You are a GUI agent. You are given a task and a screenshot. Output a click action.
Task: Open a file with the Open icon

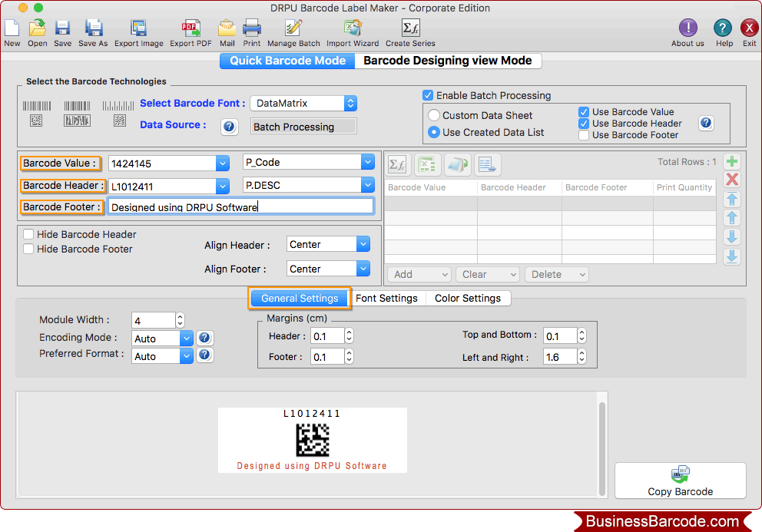point(37,28)
